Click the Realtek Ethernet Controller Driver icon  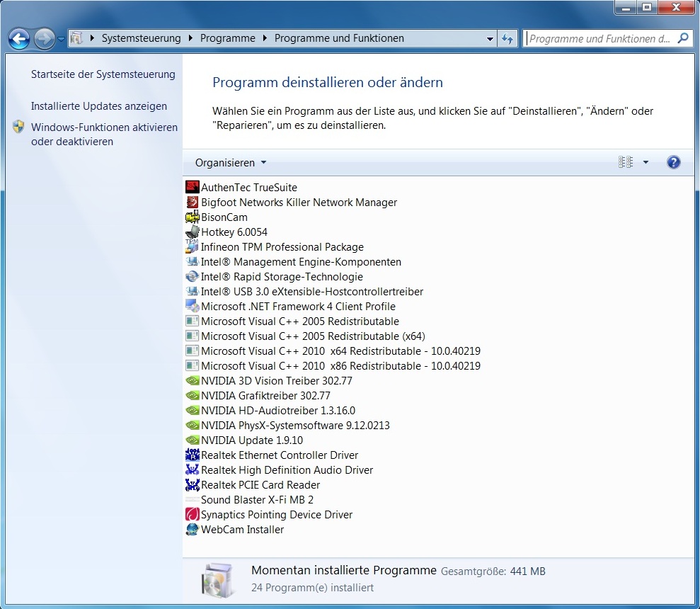pos(192,455)
